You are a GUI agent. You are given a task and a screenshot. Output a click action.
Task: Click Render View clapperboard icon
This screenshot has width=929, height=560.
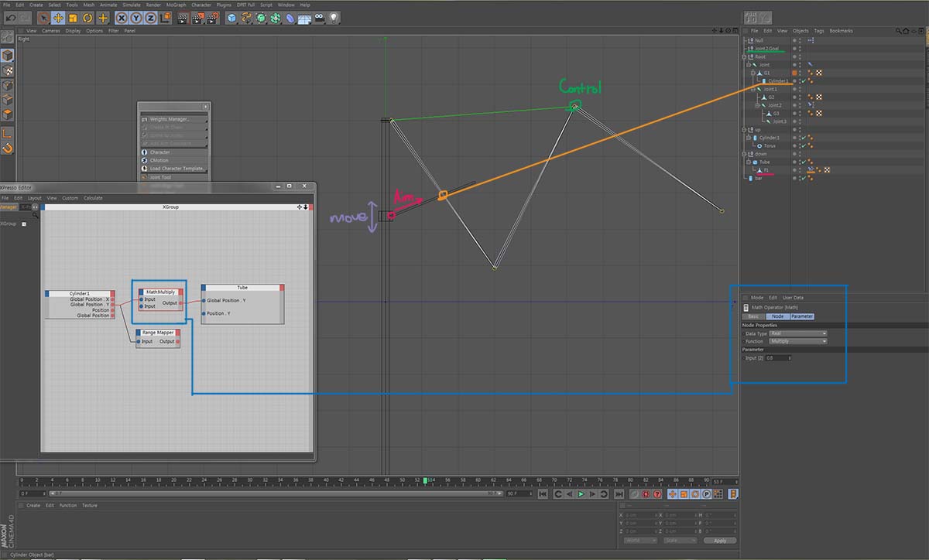(182, 18)
